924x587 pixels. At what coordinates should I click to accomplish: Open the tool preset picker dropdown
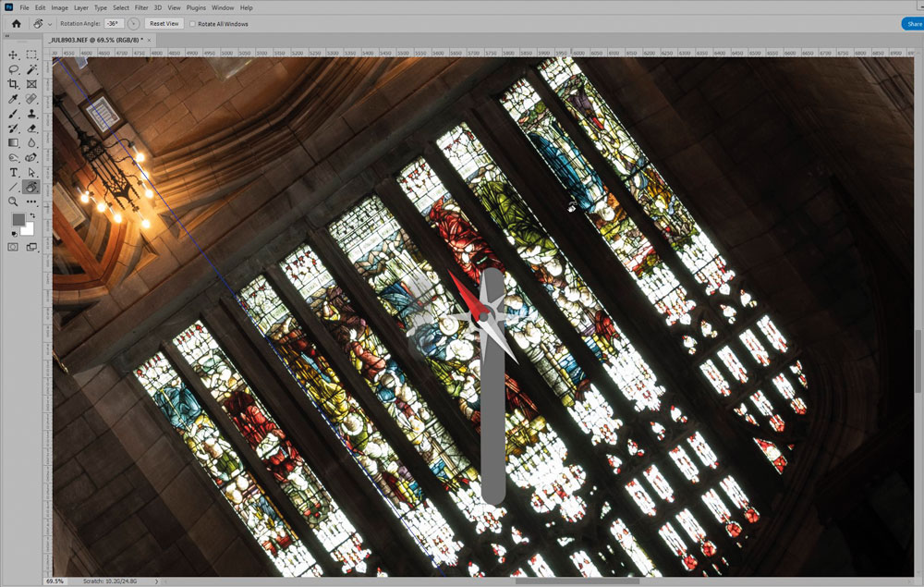50,24
